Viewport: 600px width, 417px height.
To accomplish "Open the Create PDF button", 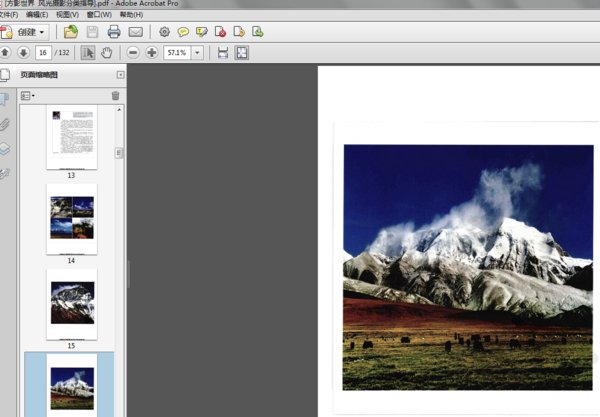I will [x=23, y=32].
